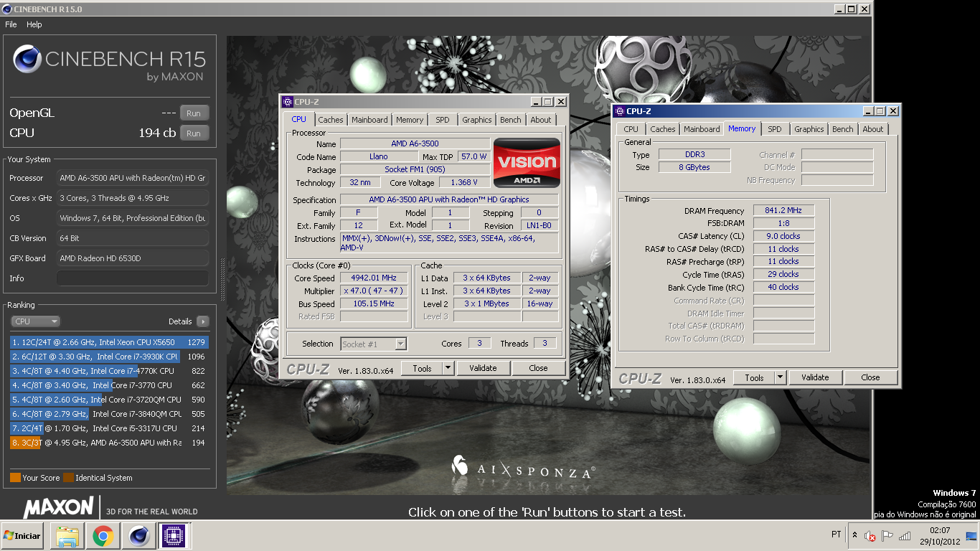Expand ranking Details arrow button

[203, 321]
